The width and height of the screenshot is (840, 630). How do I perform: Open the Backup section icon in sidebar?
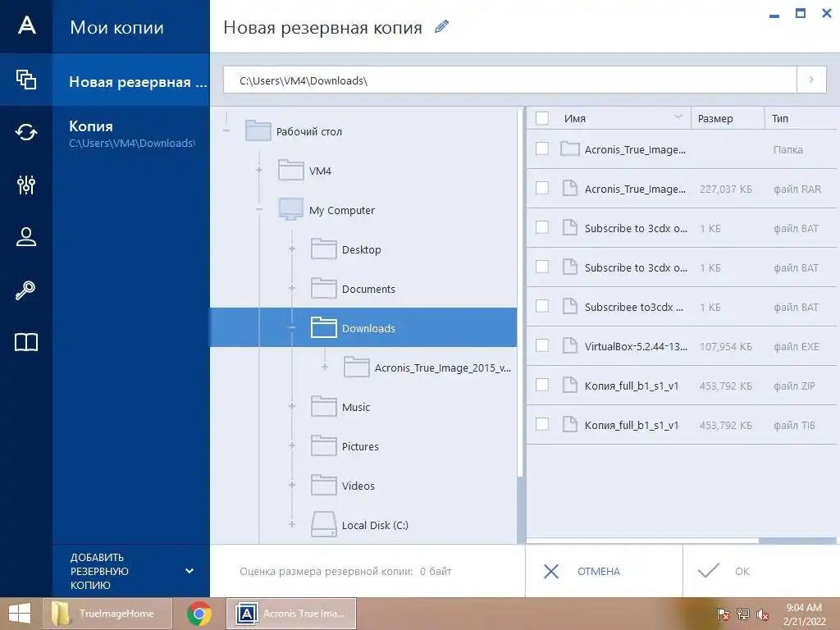pos(25,80)
